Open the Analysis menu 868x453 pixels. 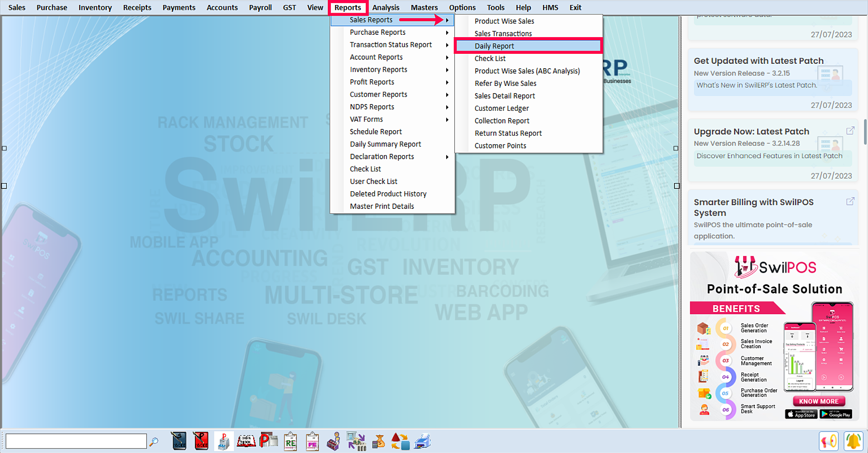(x=386, y=8)
